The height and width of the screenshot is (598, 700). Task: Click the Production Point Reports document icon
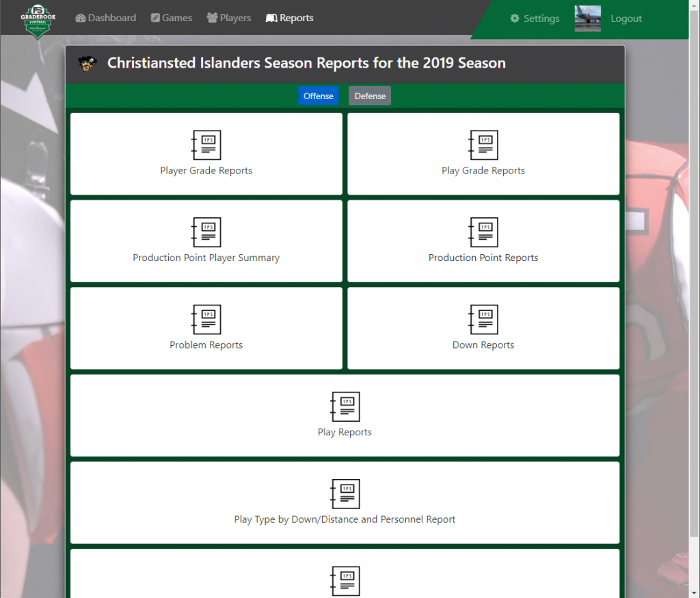[483, 232]
